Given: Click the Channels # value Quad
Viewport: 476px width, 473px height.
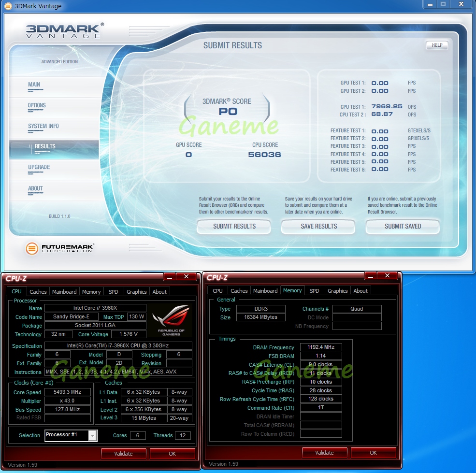Looking at the screenshot, I should pyautogui.click(x=357, y=309).
